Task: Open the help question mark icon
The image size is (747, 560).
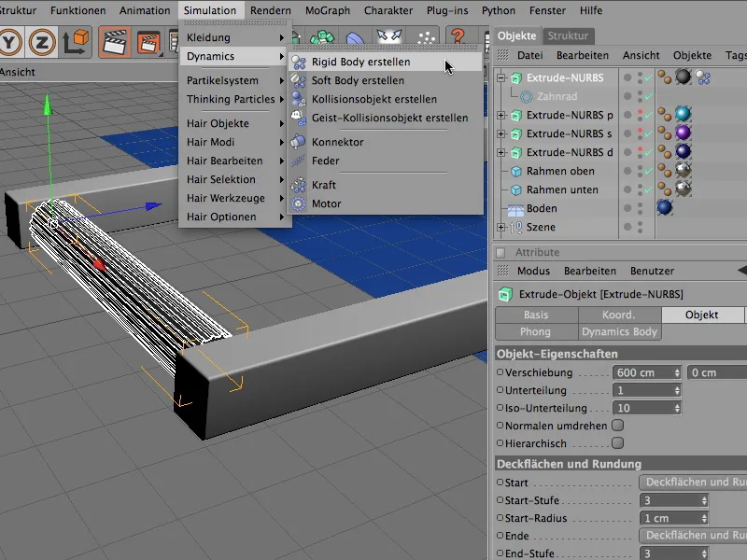Action: click(458, 38)
